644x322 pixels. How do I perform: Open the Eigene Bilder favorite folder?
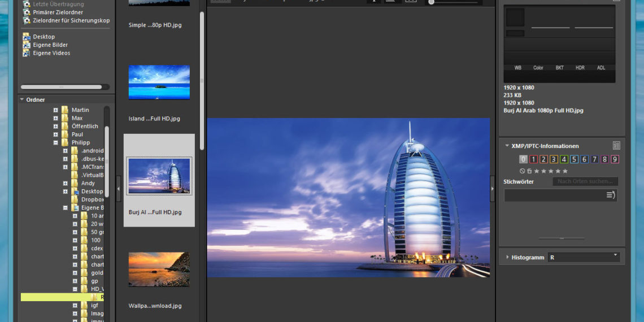pyautogui.click(x=46, y=45)
